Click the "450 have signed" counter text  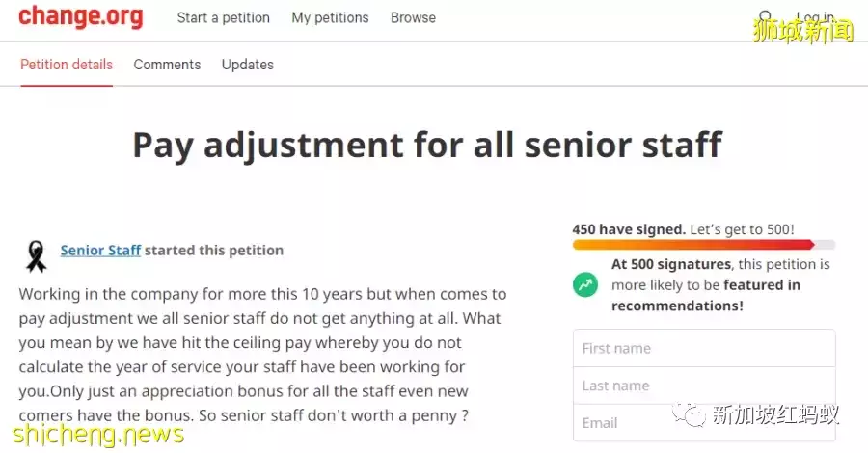[629, 229]
